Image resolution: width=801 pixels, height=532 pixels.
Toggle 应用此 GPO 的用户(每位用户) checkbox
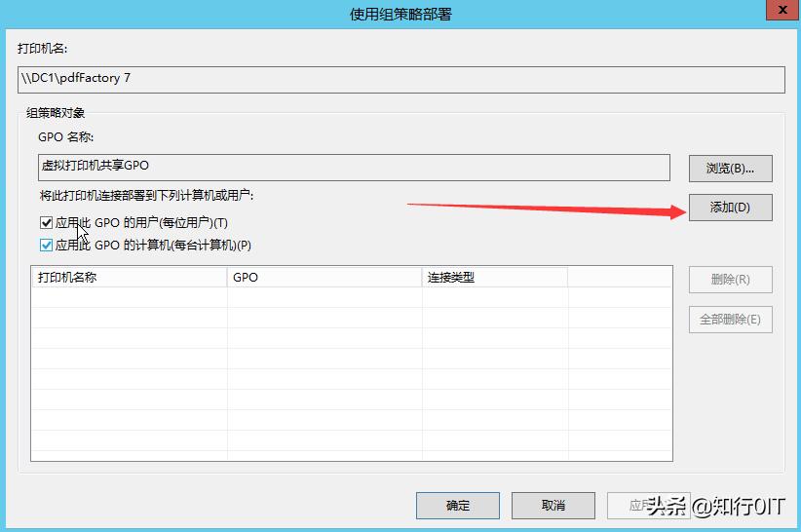pyautogui.click(x=46, y=222)
